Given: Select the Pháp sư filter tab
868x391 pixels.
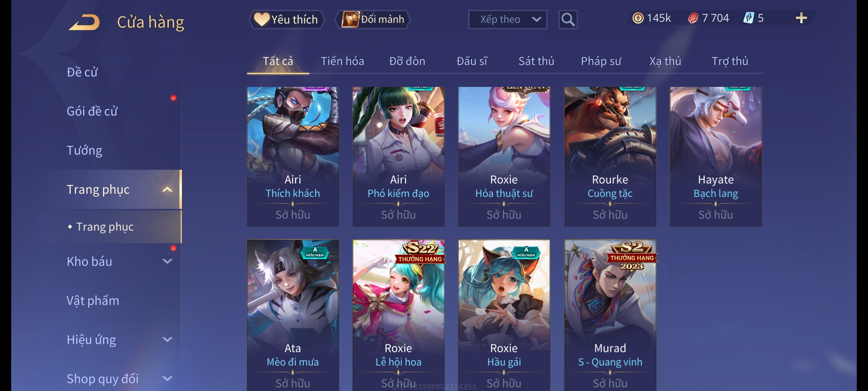Looking at the screenshot, I should 601,61.
